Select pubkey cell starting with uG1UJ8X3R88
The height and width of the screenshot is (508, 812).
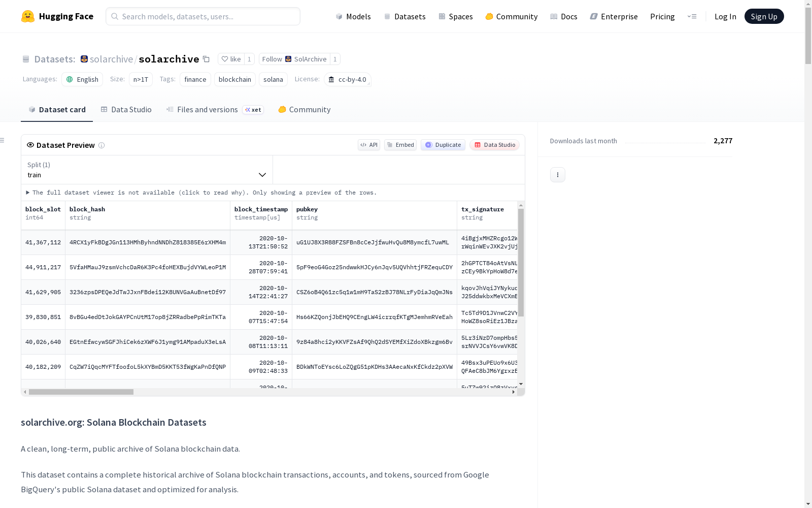[375, 242]
